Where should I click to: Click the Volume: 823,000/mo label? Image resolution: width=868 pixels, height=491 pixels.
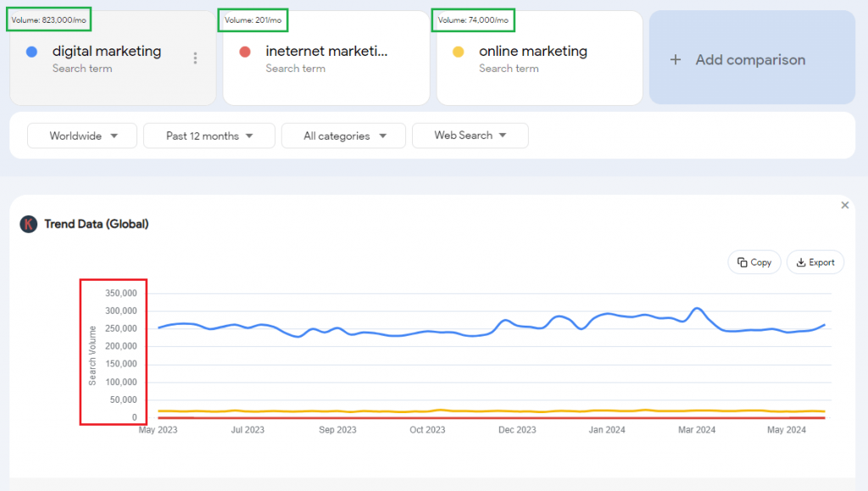pos(48,20)
